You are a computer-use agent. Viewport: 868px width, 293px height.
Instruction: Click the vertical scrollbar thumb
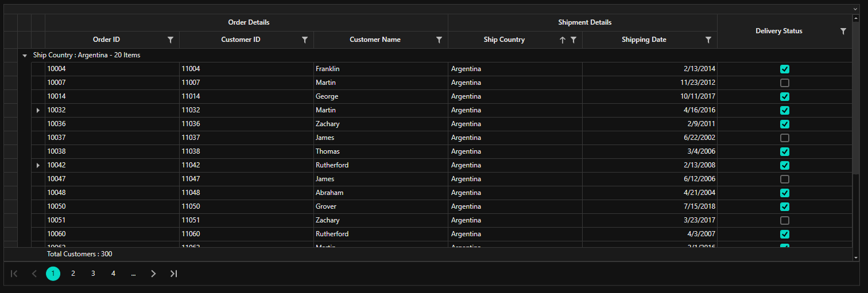[855, 97]
